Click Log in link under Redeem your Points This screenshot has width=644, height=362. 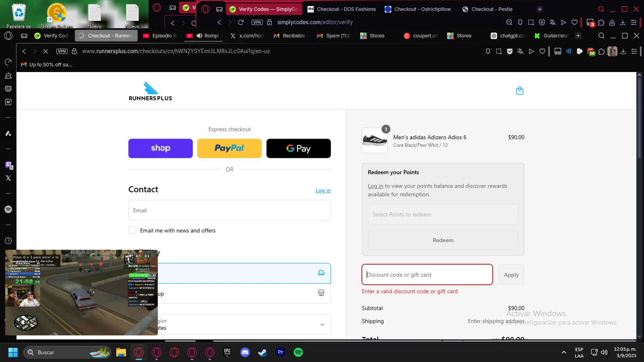click(375, 186)
